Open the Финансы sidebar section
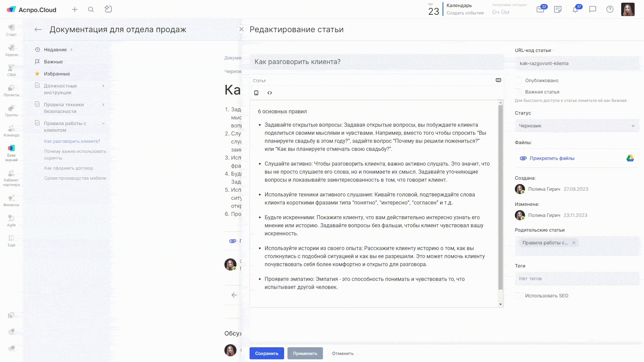 (x=11, y=200)
